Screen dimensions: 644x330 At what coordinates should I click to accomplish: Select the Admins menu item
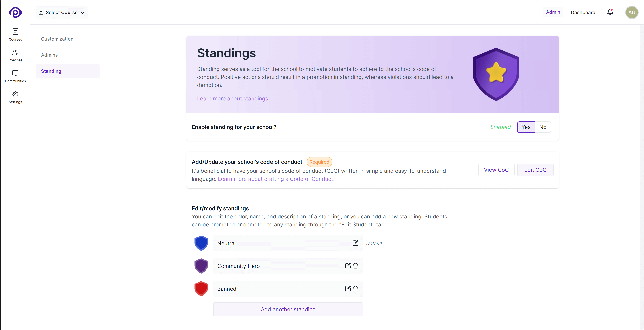click(x=49, y=55)
